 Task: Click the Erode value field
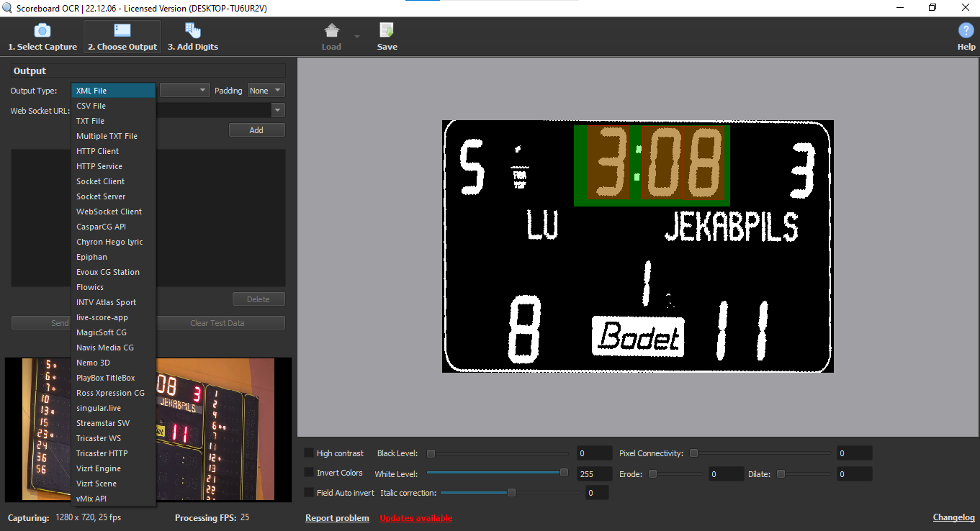coord(726,474)
